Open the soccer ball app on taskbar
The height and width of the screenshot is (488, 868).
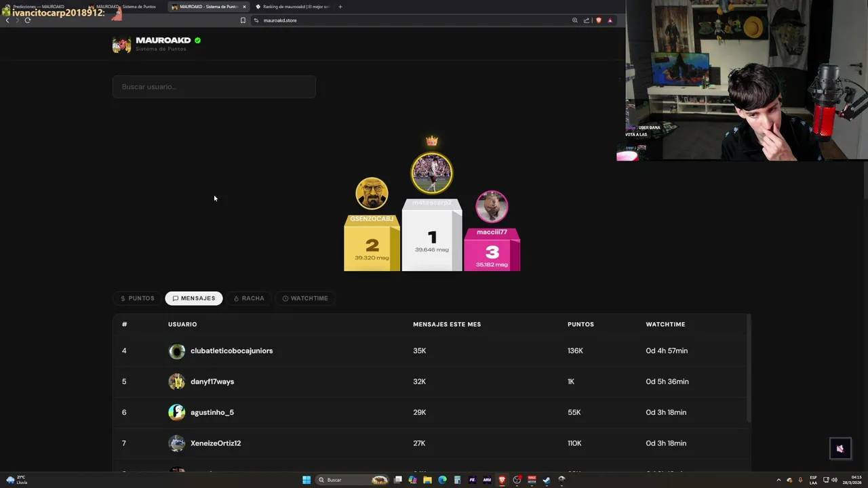[x=561, y=480]
